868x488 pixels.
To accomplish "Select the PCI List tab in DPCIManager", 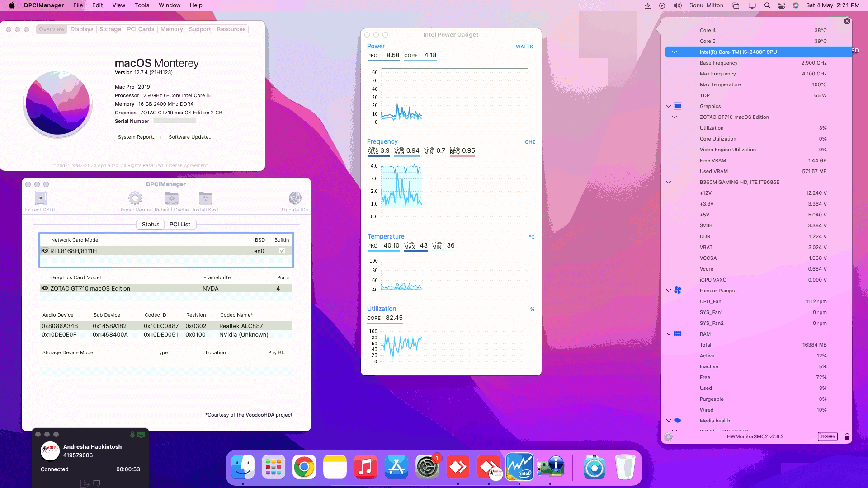I will tap(180, 225).
